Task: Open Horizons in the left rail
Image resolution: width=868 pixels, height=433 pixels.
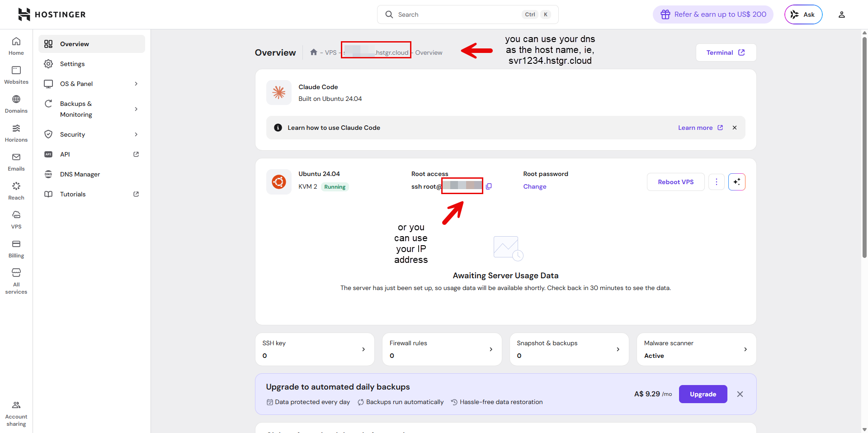Action: (x=16, y=133)
